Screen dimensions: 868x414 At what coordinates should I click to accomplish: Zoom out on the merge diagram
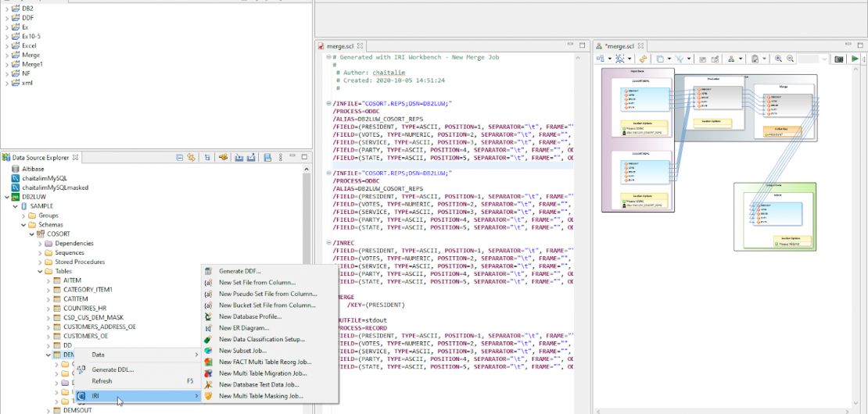click(790, 59)
